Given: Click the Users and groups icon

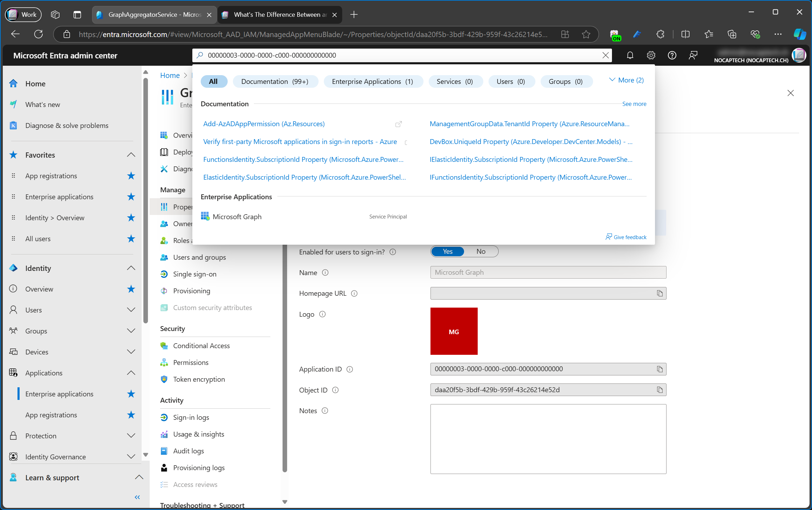Looking at the screenshot, I should 165,257.
